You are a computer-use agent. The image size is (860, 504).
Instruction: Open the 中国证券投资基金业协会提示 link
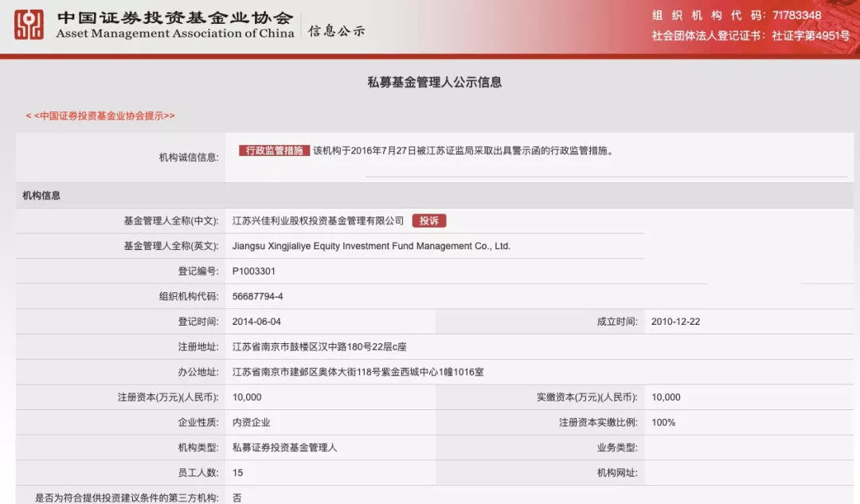tap(100, 115)
